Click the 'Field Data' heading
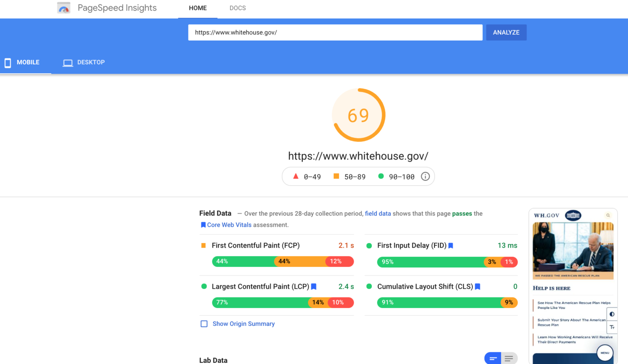 click(215, 213)
